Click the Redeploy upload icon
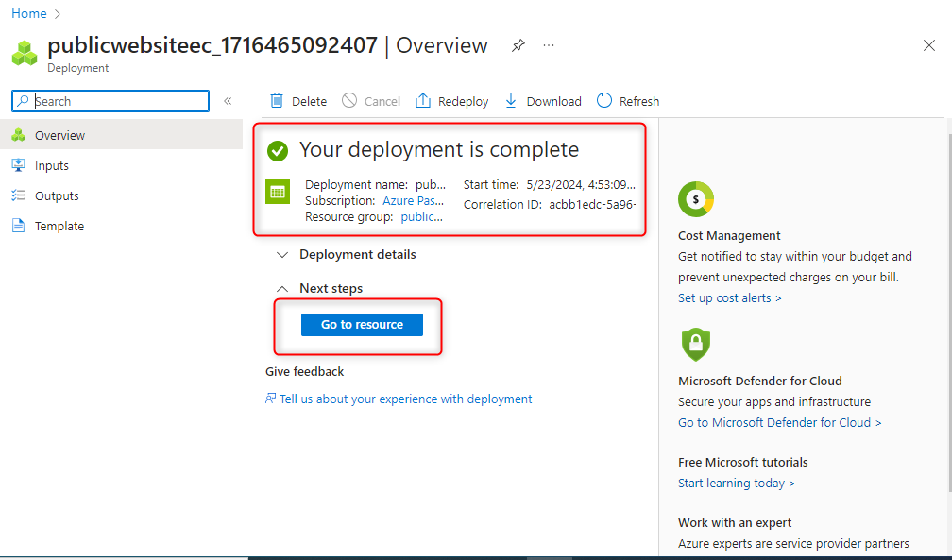The width and height of the screenshot is (952, 560). click(x=423, y=101)
